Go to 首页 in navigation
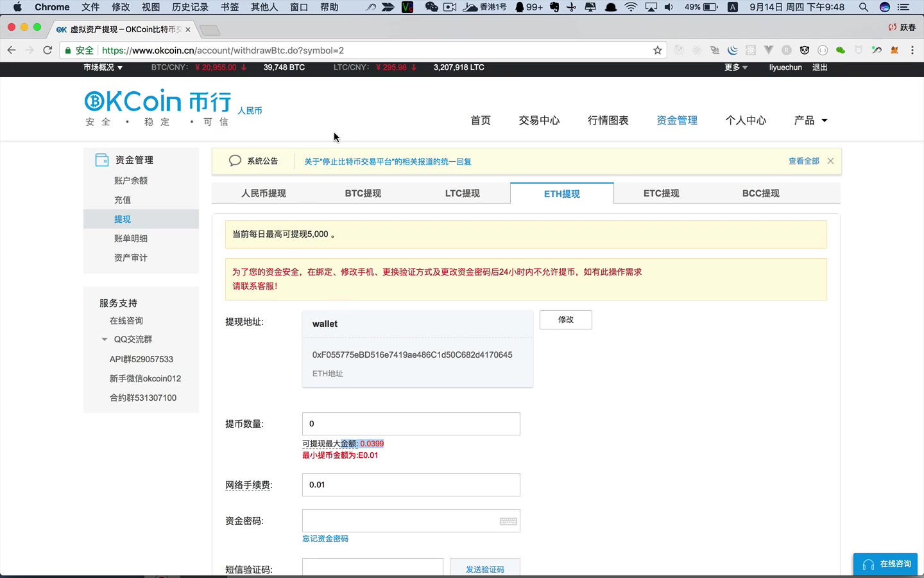Viewport: 924px width, 578px height. [x=481, y=120]
